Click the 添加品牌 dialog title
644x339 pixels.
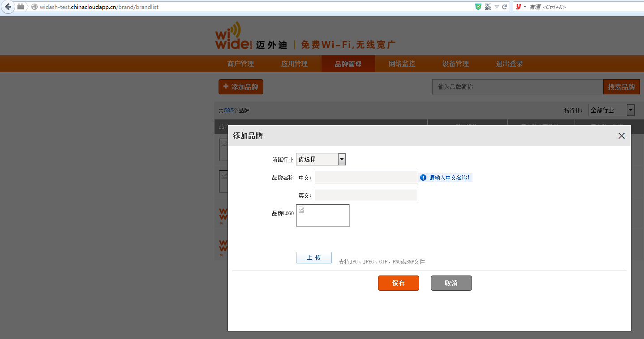pyautogui.click(x=248, y=136)
